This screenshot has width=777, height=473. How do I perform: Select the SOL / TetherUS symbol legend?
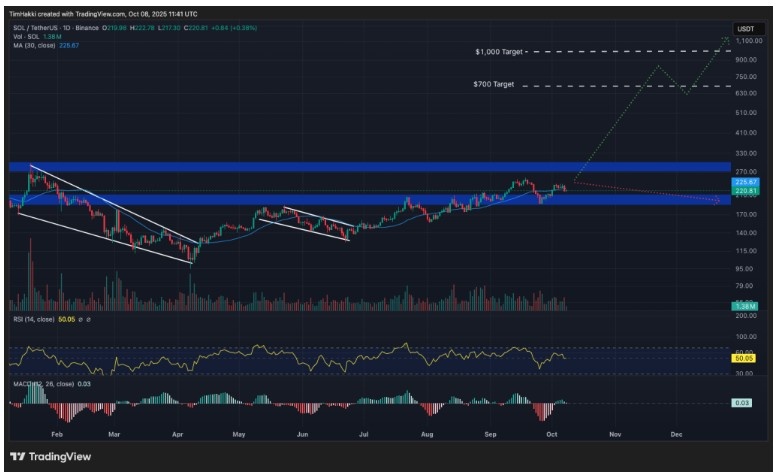(56, 28)
